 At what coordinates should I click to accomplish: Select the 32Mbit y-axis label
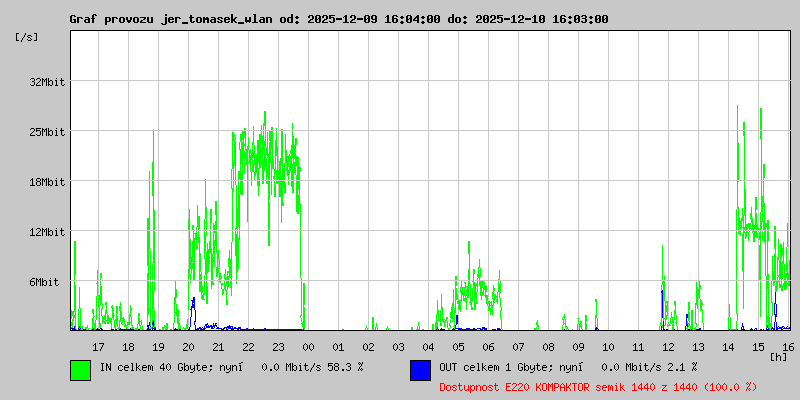coord(47,82)
